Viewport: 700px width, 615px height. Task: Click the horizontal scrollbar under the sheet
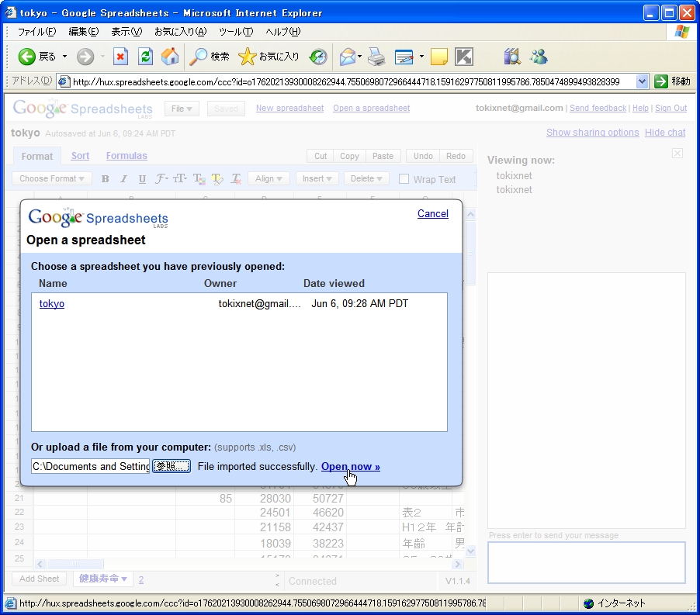click(x=248, y=564)
